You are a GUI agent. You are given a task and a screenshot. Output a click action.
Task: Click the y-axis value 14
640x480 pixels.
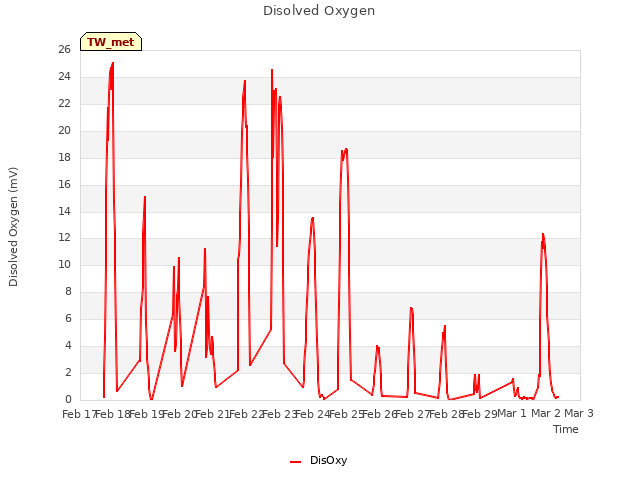click(x=64, y=211)
